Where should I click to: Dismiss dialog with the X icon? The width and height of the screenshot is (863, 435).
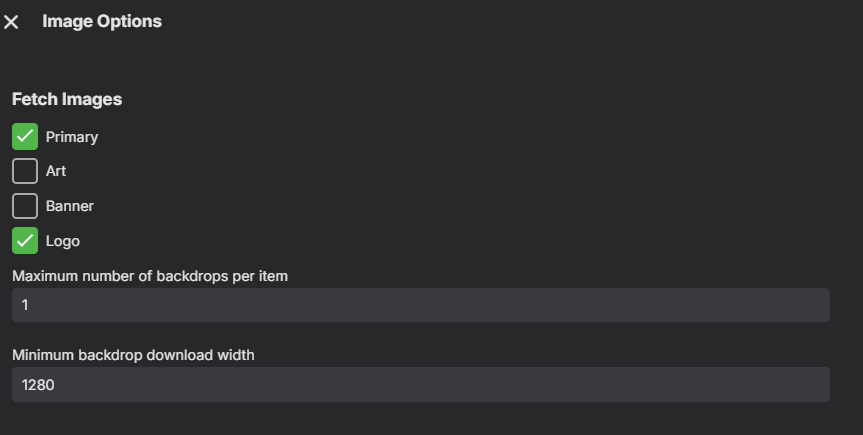point(12,22)
